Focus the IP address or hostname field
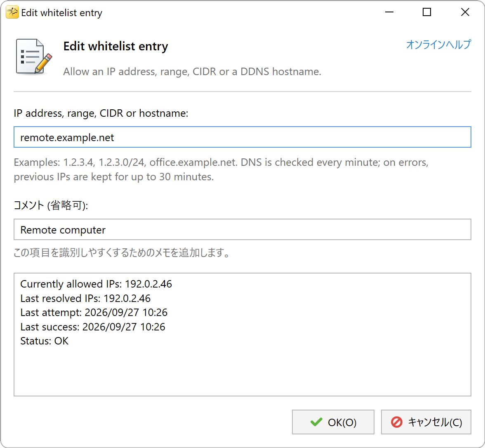Image resolution: width=485 pixels, height=448 pixels. point(242,137)
